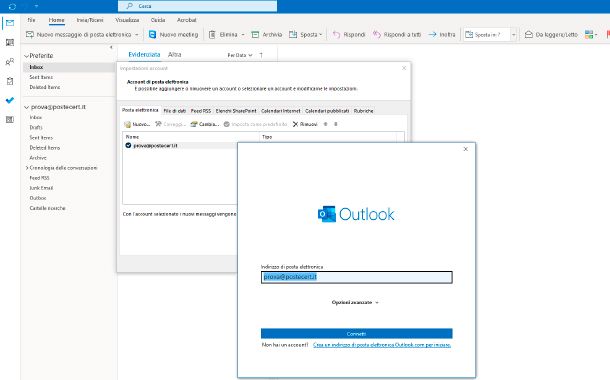The height and width of the screenshot is (380, 610).
Task: Close the Outlook add account dialog
Action: pos(465,149)
